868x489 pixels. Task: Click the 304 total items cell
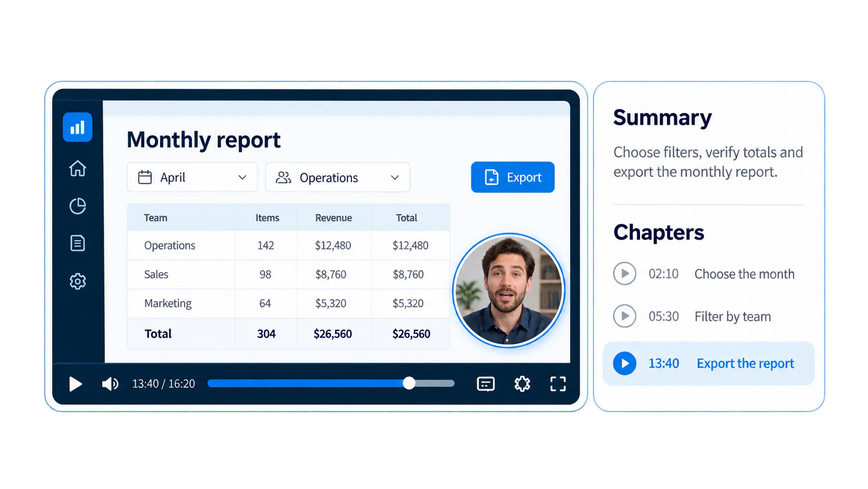tap(266, 334)
